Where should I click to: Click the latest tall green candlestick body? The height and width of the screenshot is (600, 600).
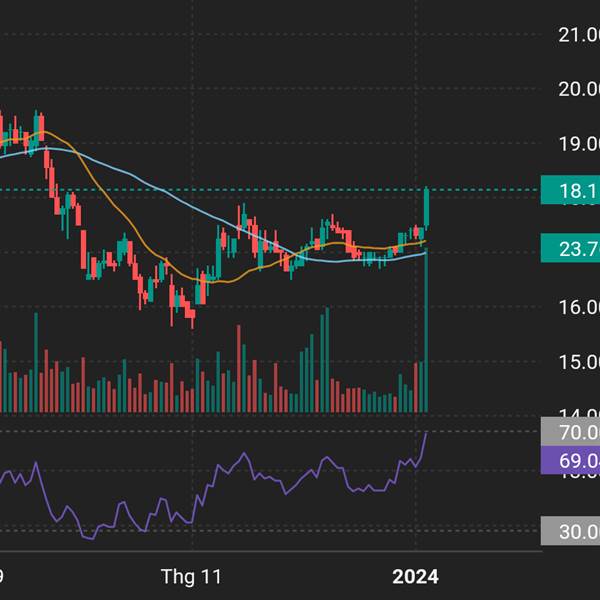coord(427,207)
